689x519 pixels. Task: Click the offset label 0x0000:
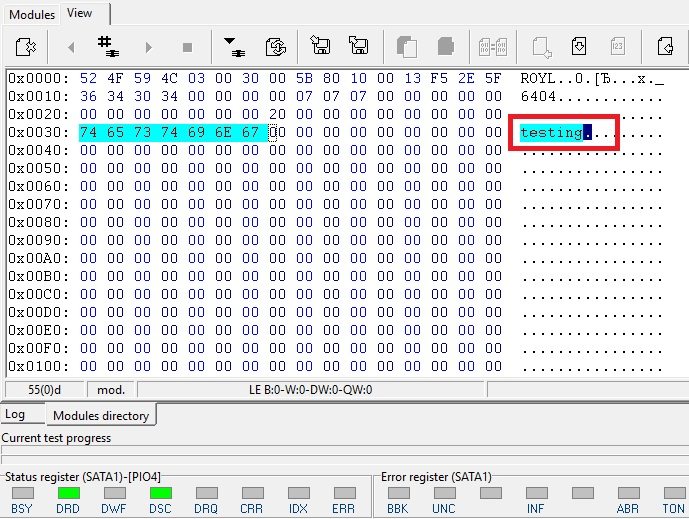(x=39, y=78)
